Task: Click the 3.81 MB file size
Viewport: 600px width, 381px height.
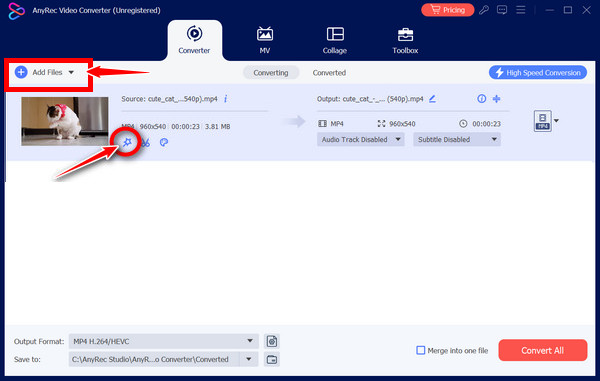Action: pyautogui.click(x=217, y=127)
